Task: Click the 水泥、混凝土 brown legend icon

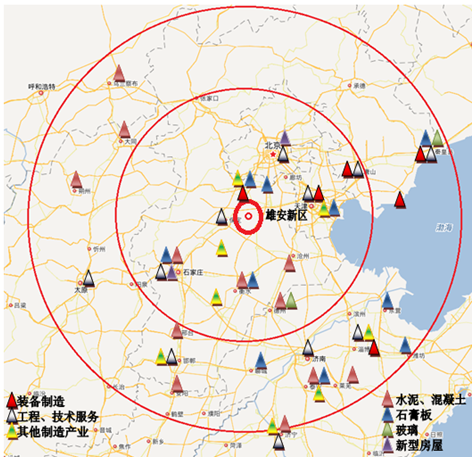Action: pyautogui.click(x=387, y=399)
